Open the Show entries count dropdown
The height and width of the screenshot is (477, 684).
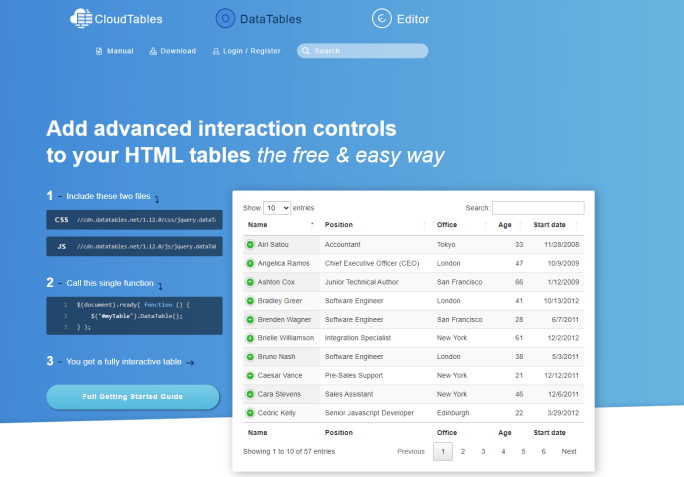click(277, 208)
